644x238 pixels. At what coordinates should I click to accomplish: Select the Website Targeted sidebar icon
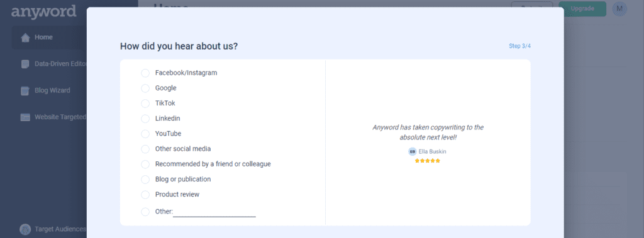(x=25, y=117)
